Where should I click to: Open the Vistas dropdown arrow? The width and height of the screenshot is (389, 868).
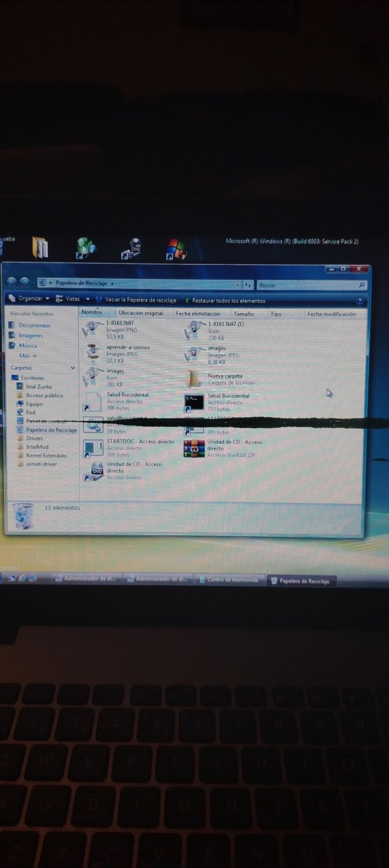pyautogui.click(x=88, y=299)
